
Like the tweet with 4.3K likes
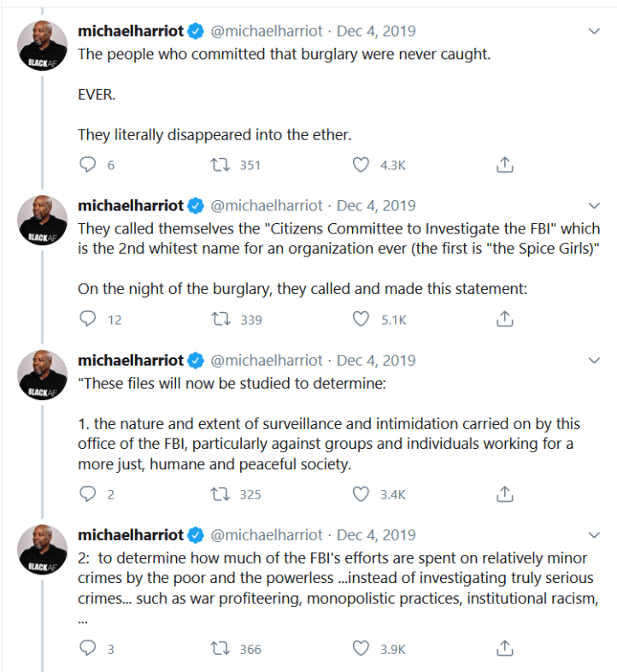pyautogui.click(x=361, y=165)
